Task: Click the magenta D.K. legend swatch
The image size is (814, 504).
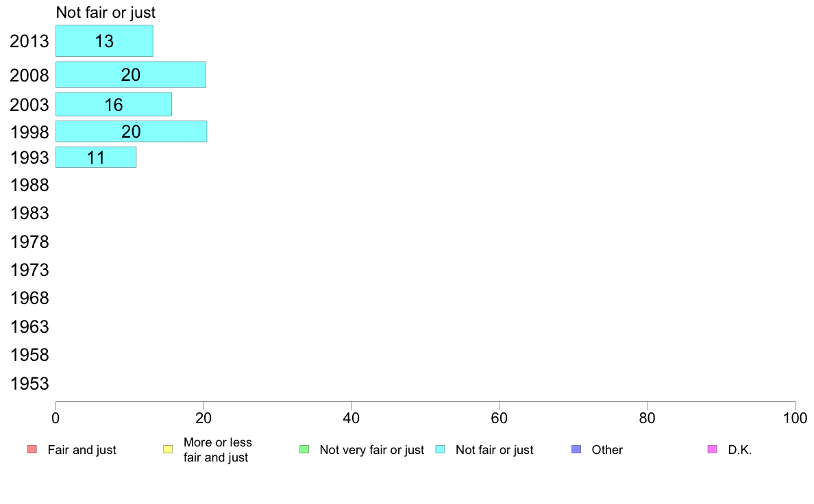Action: pos(713,449)
